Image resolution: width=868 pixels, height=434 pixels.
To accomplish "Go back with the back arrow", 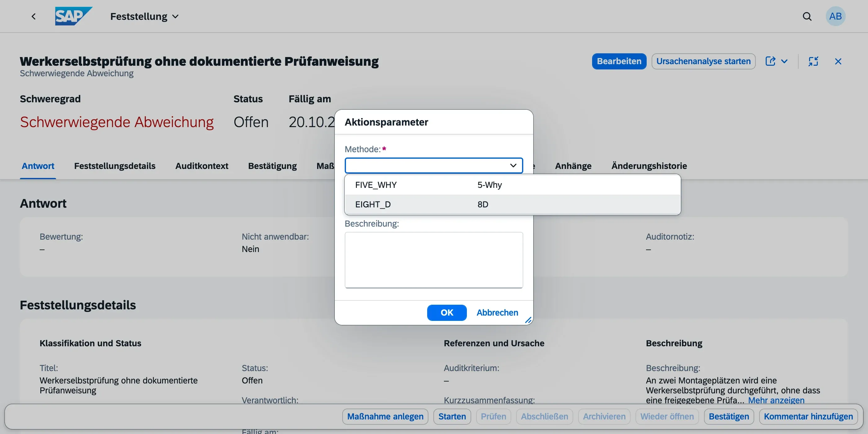I will click(x=33, y=16).
